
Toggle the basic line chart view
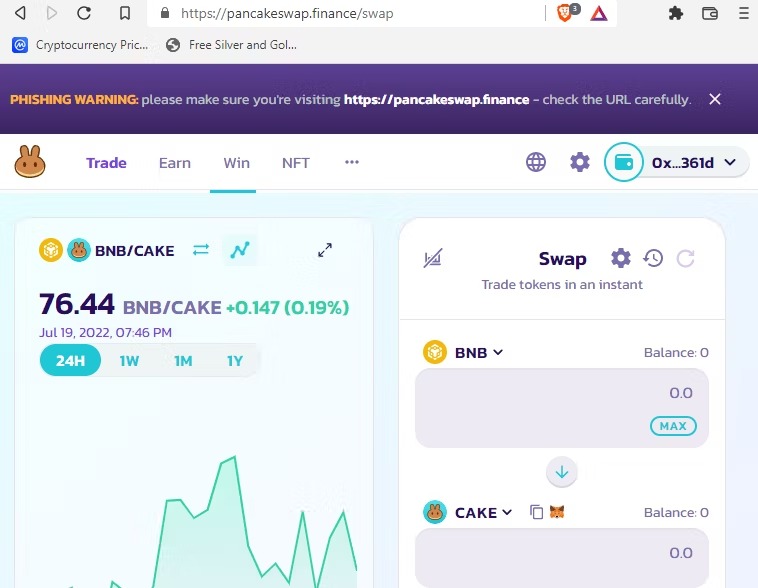240,250
